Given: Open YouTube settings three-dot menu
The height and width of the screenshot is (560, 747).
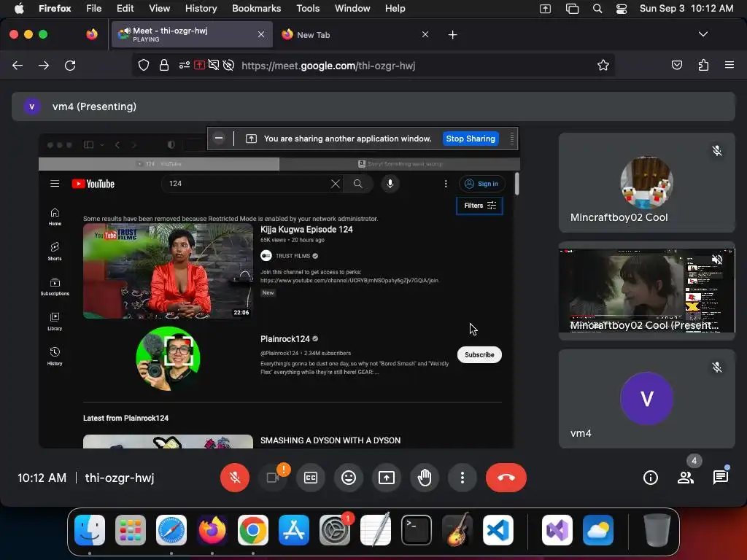Looking at the screenshot, I should tap(446, 184).
